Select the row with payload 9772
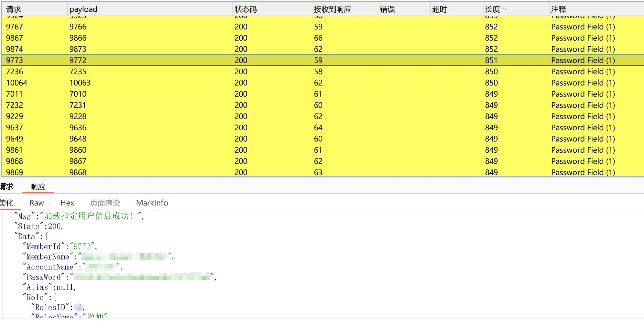 (x=78, y=60)
